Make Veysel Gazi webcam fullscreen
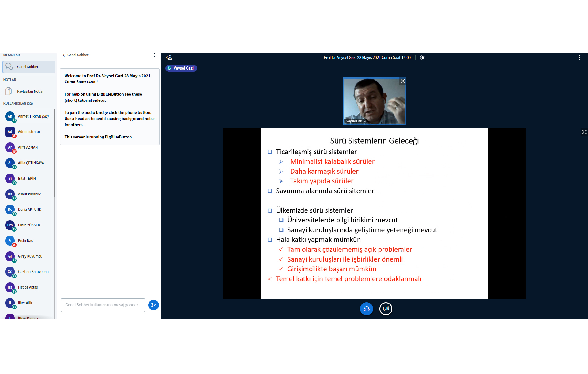Screen dimensions: 588x374 coord(403,81)
